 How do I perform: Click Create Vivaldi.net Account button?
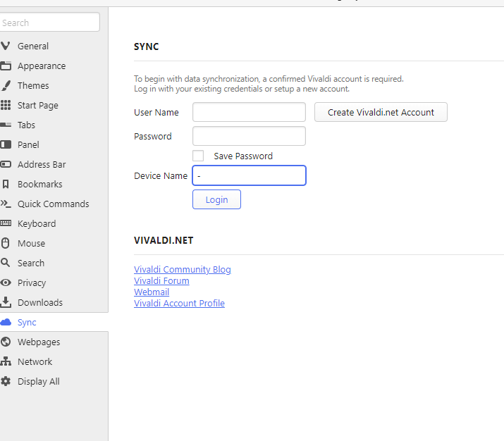coord(381,112)
